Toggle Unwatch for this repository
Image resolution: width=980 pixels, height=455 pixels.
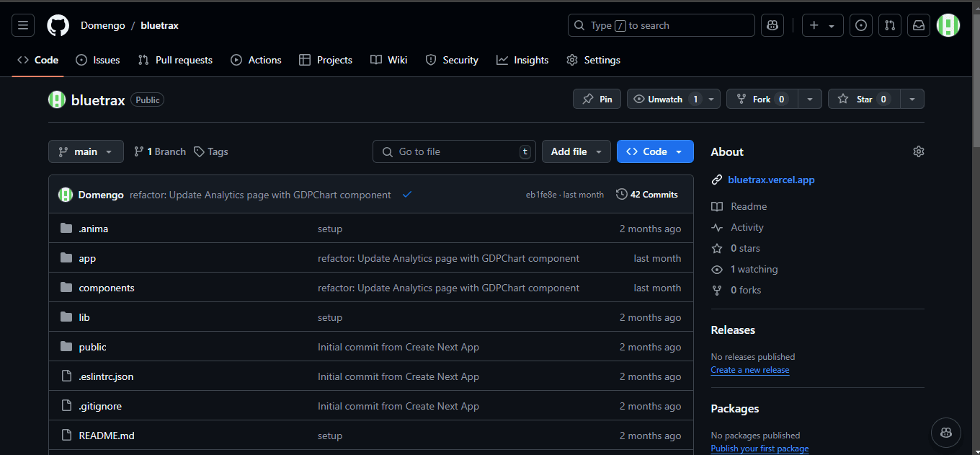(664, 100)
